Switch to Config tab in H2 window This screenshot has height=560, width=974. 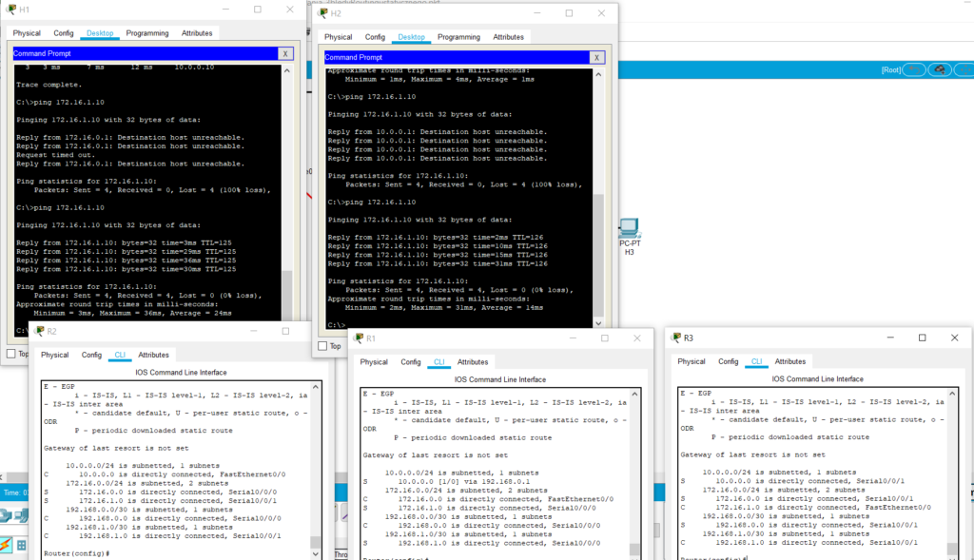(x=375, y=37)
